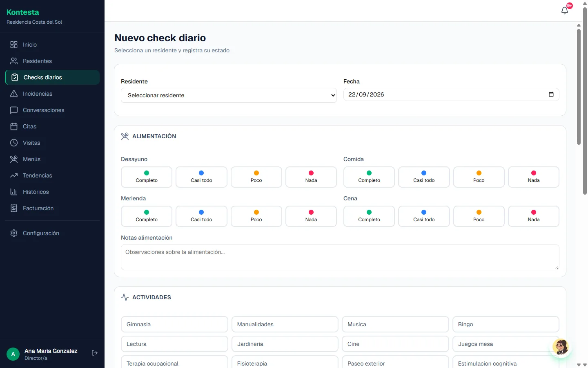Click the green A user avatar
588x368 pixels.
click(13, 354)
